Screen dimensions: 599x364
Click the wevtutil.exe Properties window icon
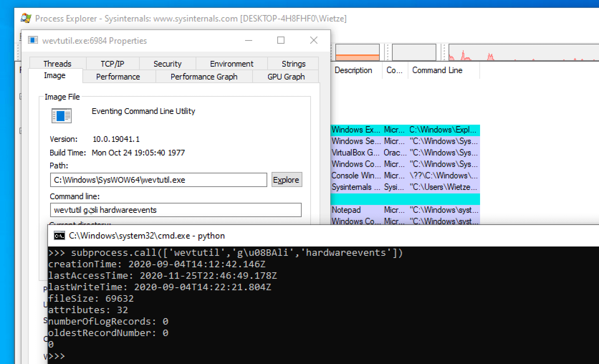[33, 40]
